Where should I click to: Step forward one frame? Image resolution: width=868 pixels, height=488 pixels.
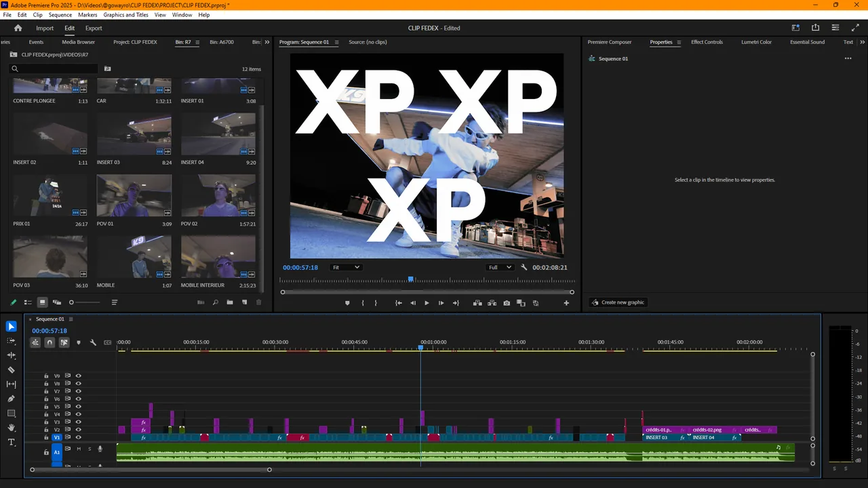(441, 303)
